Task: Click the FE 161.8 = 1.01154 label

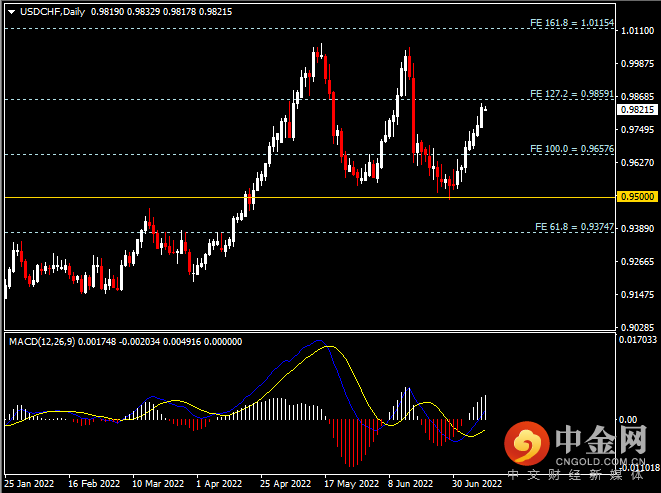Action: (x=572, y=23)
